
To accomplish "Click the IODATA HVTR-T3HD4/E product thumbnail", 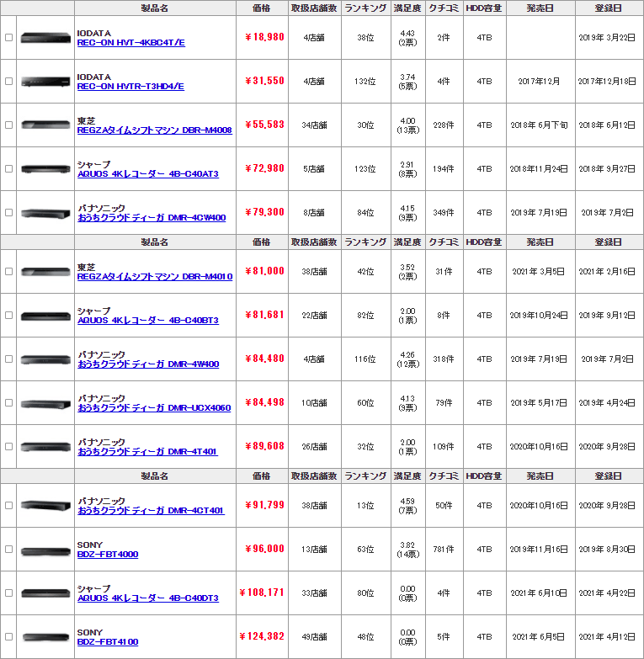I will pos(45,82).
